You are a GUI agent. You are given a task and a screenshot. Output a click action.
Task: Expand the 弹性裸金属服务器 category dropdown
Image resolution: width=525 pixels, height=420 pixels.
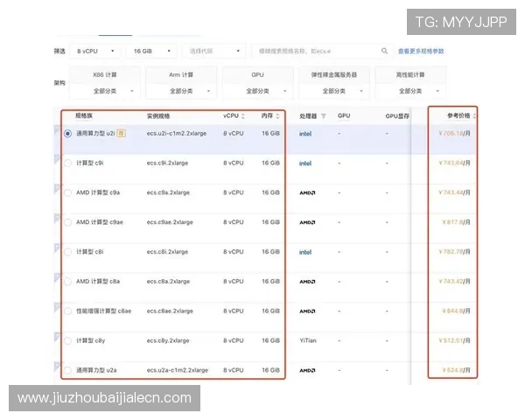(x=334, y=91)
